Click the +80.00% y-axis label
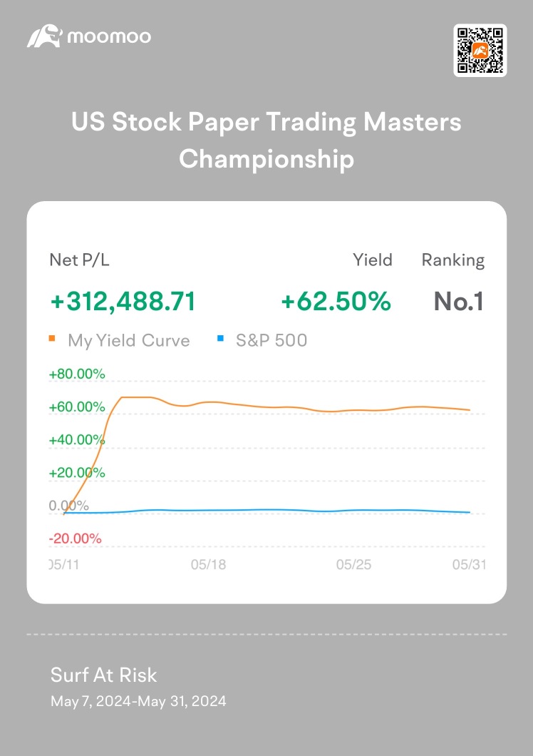The image size is (533, 756). (77, 374)
